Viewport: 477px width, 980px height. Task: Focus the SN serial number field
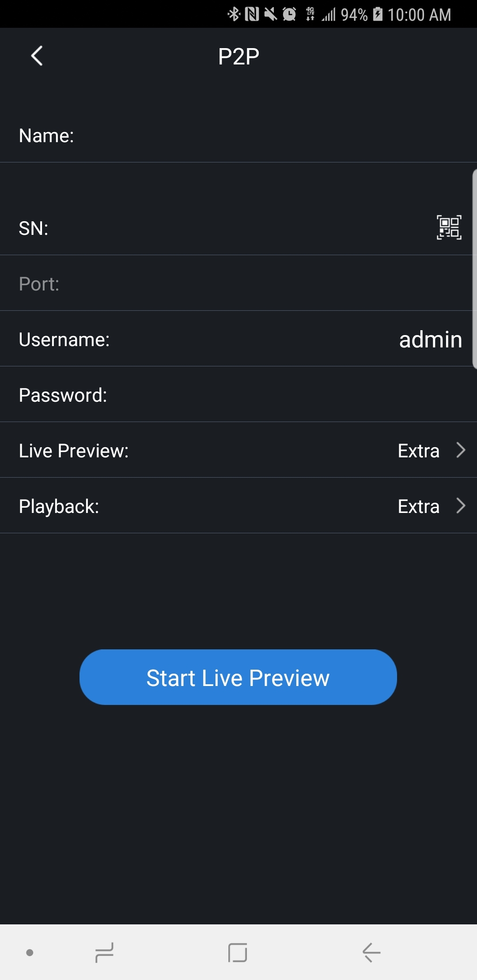[238, 228]
